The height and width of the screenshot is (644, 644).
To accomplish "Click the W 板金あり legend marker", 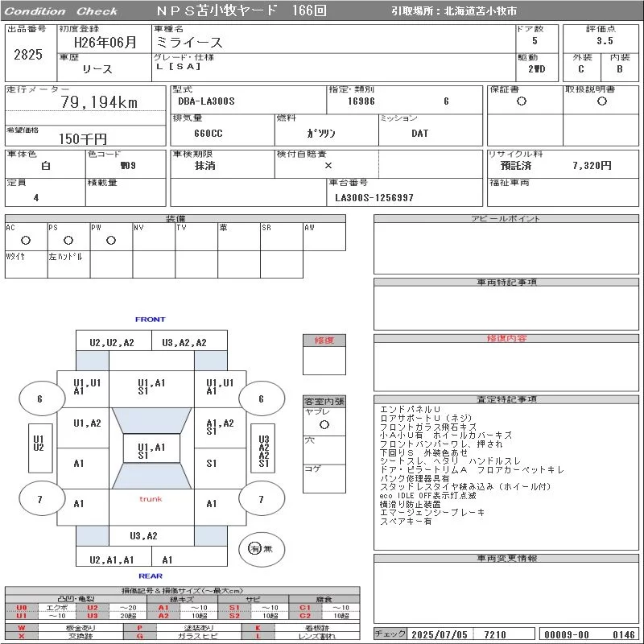I will [22, 628].
